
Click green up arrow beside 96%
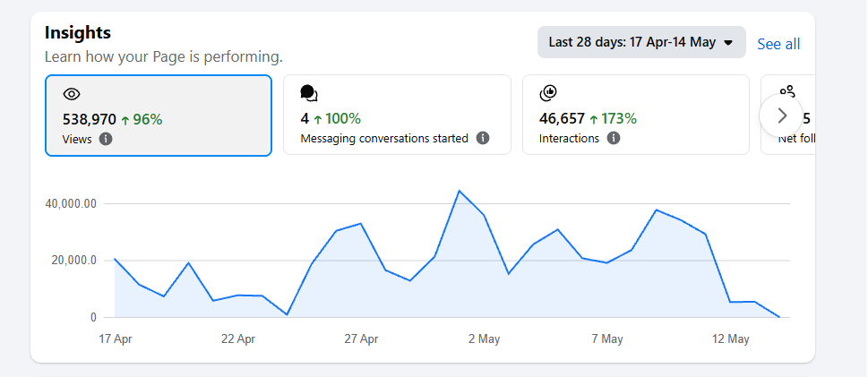(125, 120)
